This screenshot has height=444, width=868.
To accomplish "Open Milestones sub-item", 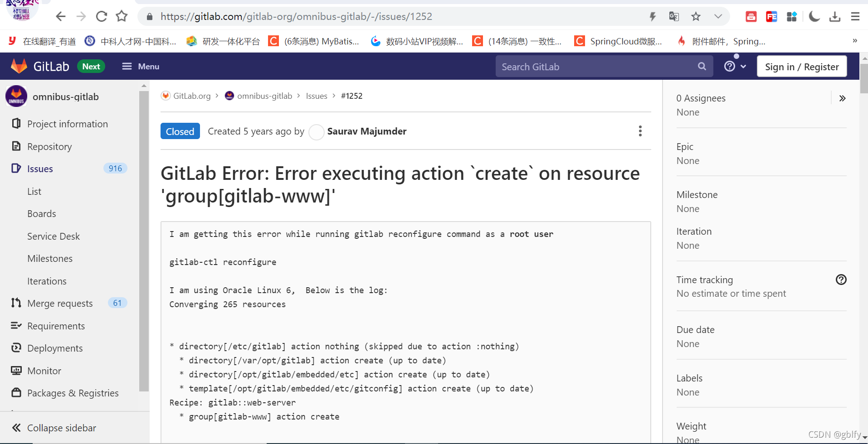I will point(50,258).
